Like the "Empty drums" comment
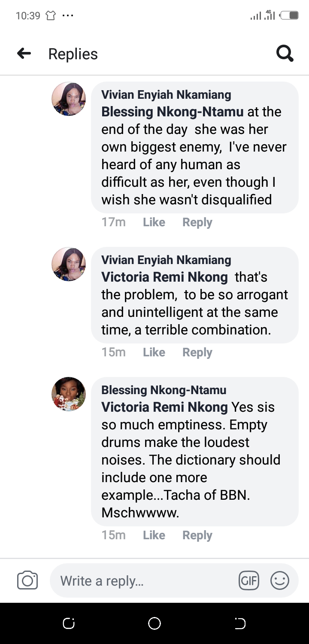The height and width of the screenshot is (644, 309). click(154, 535)
